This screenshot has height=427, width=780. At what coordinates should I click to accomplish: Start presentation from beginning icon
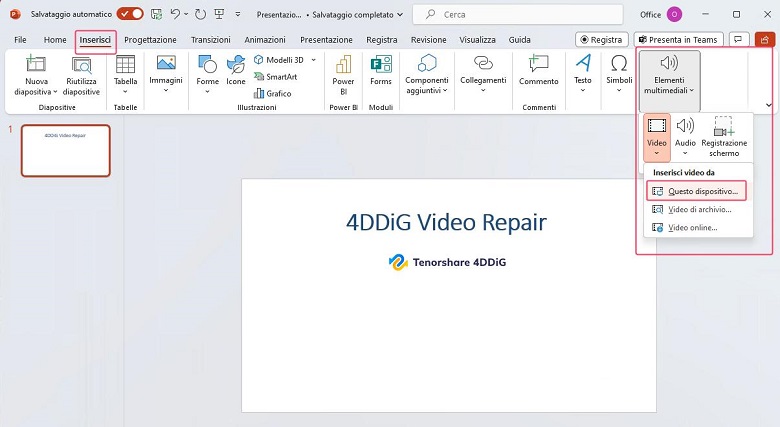pos(219,14)
